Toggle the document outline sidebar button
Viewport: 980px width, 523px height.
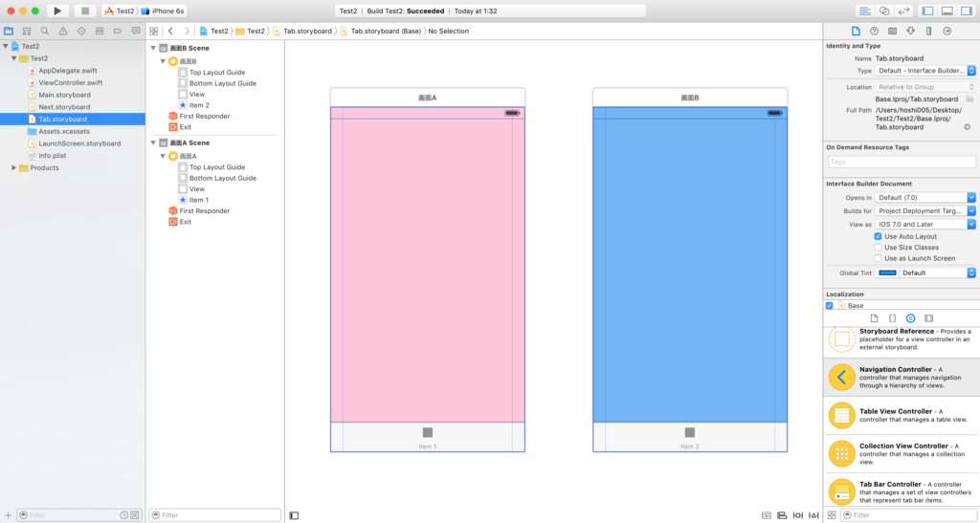pyautogui.click(x=294, y=515)
